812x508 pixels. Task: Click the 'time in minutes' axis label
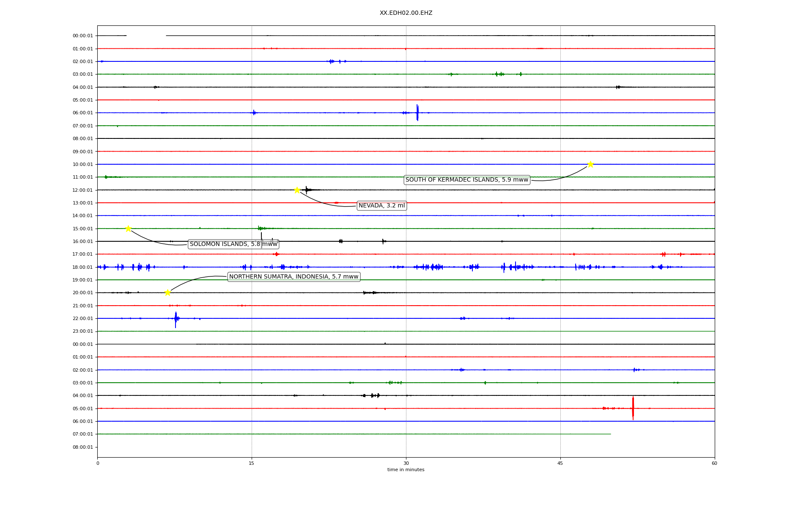(x=406, y=469)
